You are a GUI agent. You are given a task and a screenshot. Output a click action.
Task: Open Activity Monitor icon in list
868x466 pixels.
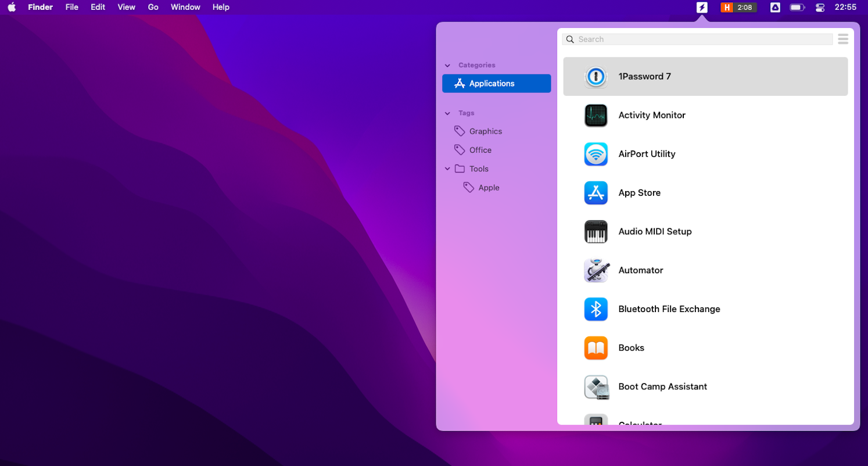pyautogui.click(x=596, y=116)
